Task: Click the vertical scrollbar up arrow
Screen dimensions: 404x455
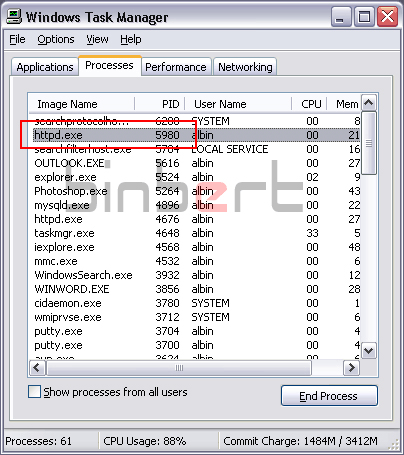Action: coord(369,103)
